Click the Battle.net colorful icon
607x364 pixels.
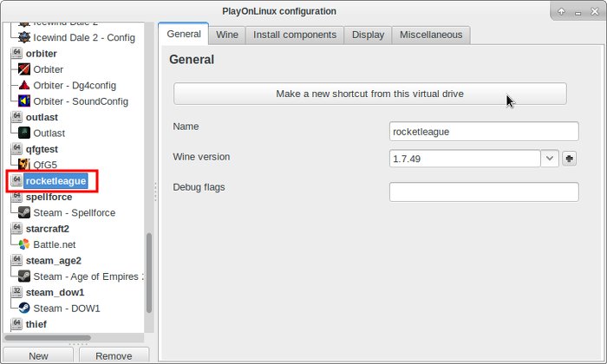click(24, 244)
